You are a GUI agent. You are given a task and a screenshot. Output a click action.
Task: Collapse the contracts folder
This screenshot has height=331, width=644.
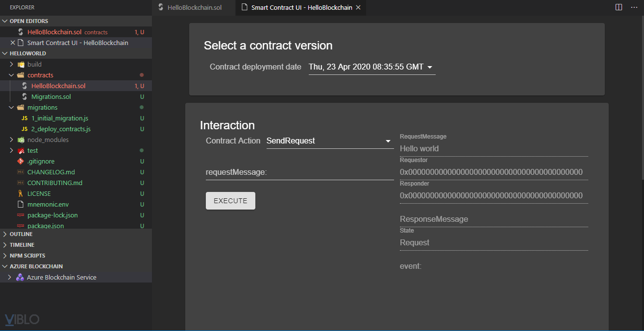coord(11,75)
